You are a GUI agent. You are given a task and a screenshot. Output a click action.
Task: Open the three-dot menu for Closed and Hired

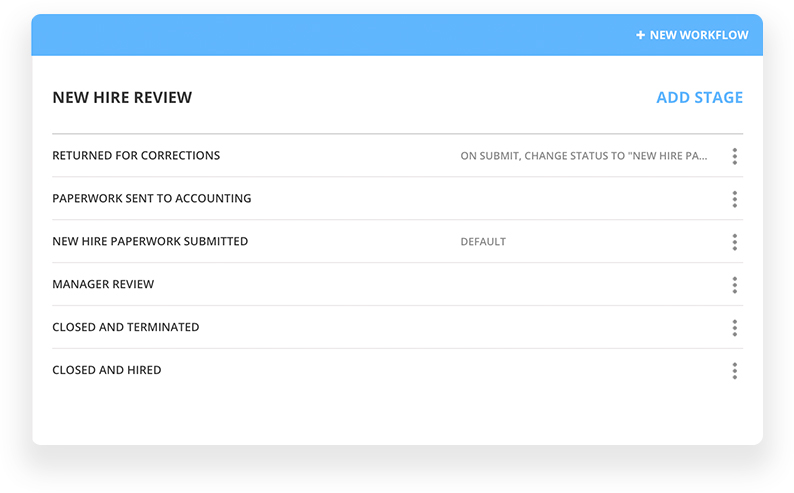tap(734, 371)
